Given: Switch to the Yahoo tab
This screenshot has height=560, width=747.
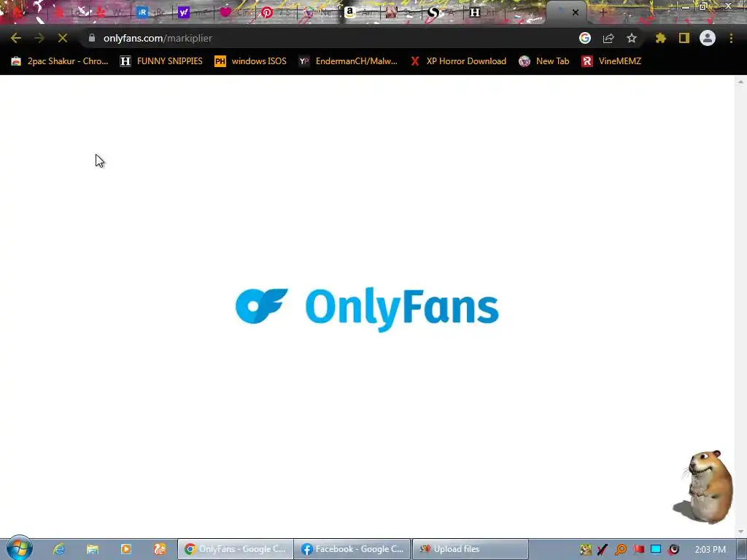Looking at the screenshot, I should click(192, 12).
